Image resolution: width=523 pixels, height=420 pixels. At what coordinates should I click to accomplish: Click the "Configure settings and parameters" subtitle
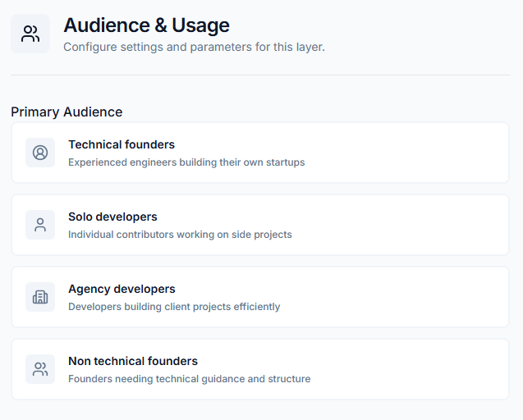click(194, 47)
